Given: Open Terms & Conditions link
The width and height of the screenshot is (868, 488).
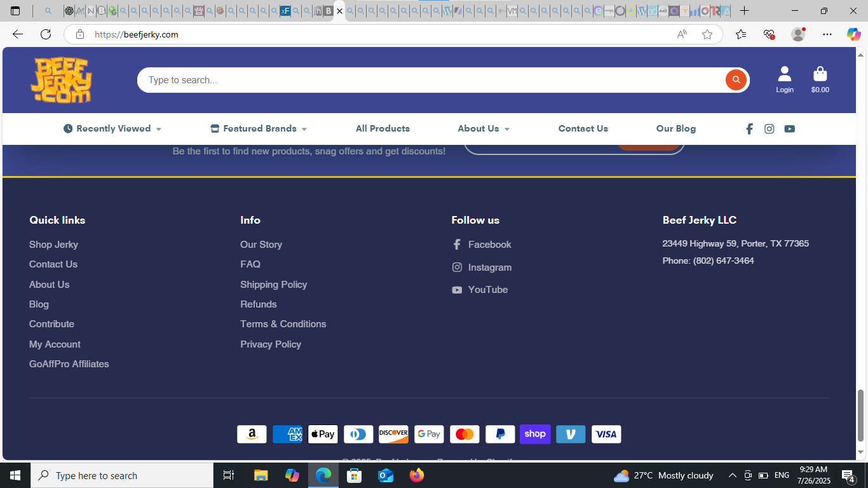Looking at the screenshot, I should click(283, 324).
